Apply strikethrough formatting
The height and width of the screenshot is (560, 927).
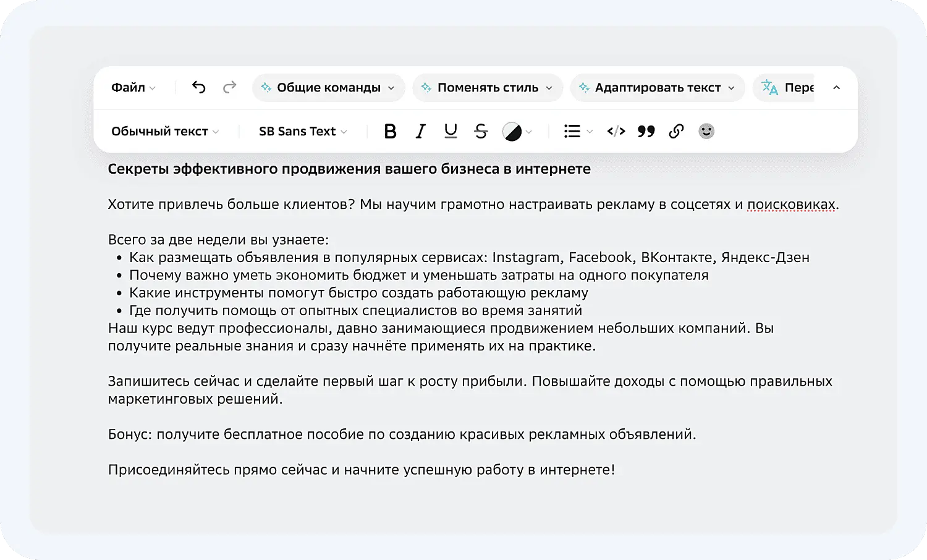pos(481,131)
